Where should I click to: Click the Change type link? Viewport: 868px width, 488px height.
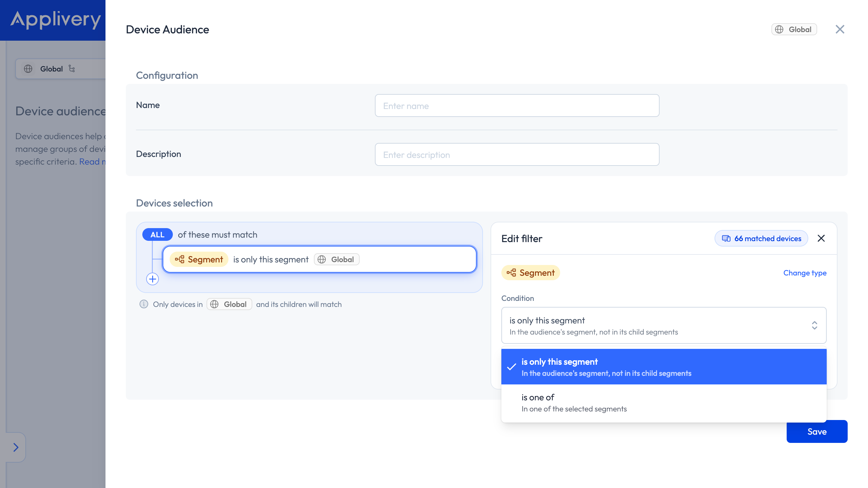[805, 273]
